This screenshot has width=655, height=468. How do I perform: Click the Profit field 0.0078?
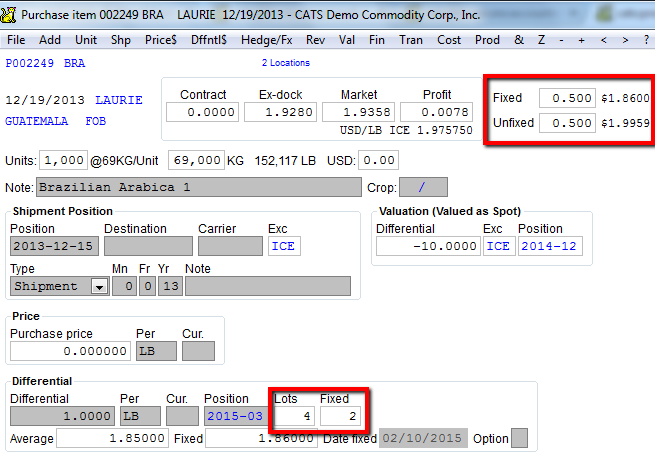point(437,112)
